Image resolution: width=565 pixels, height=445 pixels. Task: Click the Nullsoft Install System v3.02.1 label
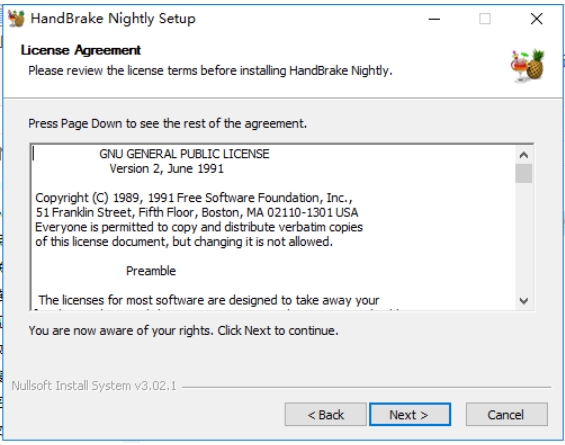pos(94,386)
